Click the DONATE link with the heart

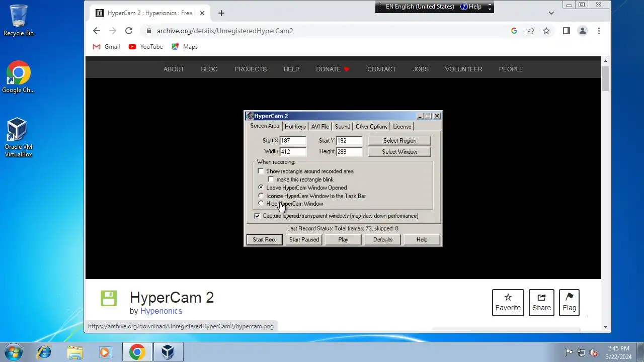click(333, 69)
